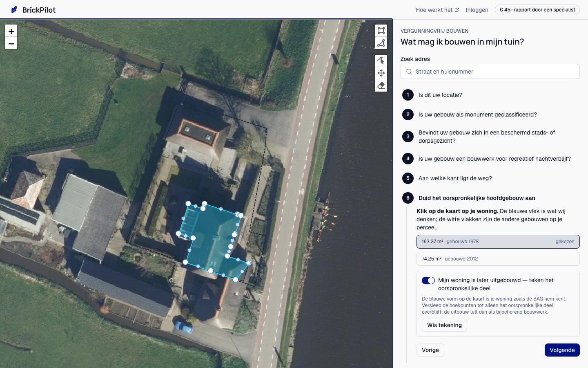Select the eraser tool
The image size is (588, 368).
coord(381,85)
